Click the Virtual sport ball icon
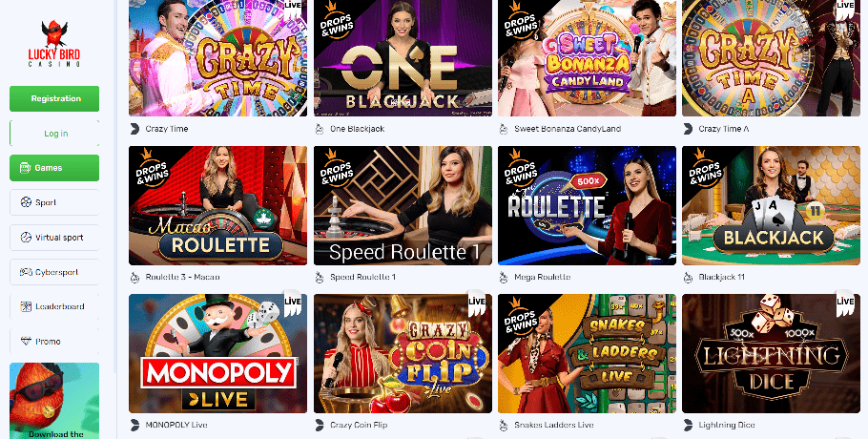This screenshot has width=868, height=439. pos(26,238)
